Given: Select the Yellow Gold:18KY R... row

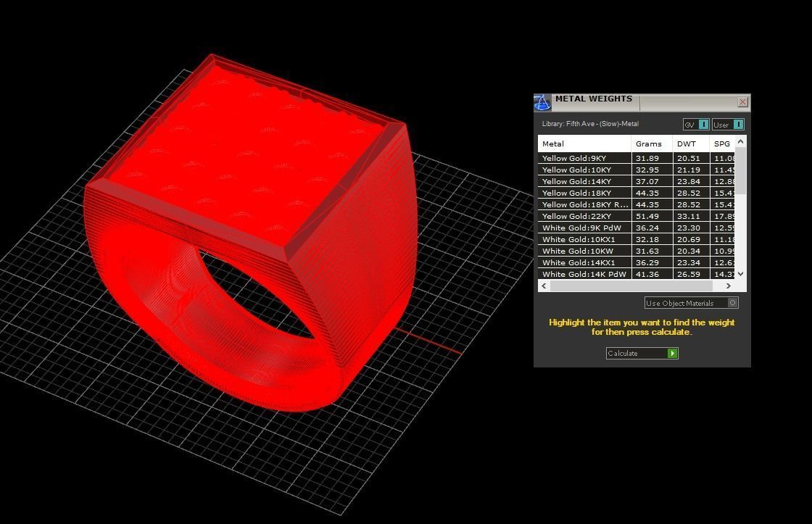Looking at the screenshot, I should click(x=637, y=204).
